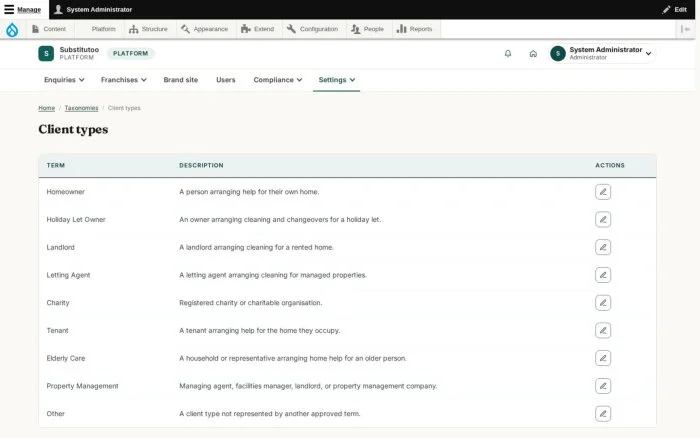Edit the Property Management term
This screenshot has width=700, height=438.
click(x=603, y=386)
